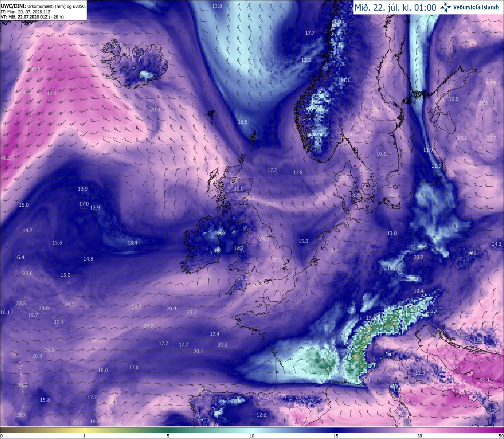This screenshot has height=439, width=504.
Task: Click the 26.4 value over the North Sea
Action: pyautogui.click(x=271, y=204)
